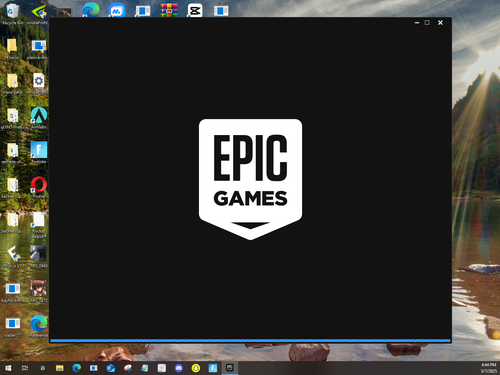Select the blue M app desktop shortcut

(x=117, y=10)
